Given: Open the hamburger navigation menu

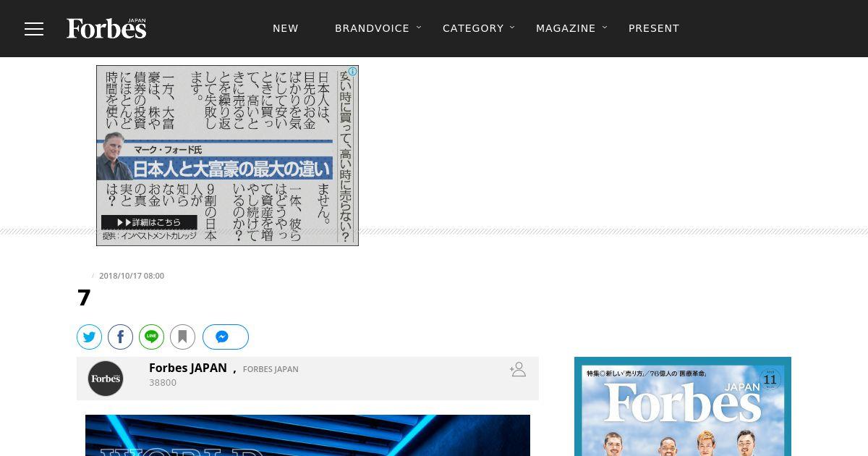Looking at the screenshot, I should [x=34, y=28].
